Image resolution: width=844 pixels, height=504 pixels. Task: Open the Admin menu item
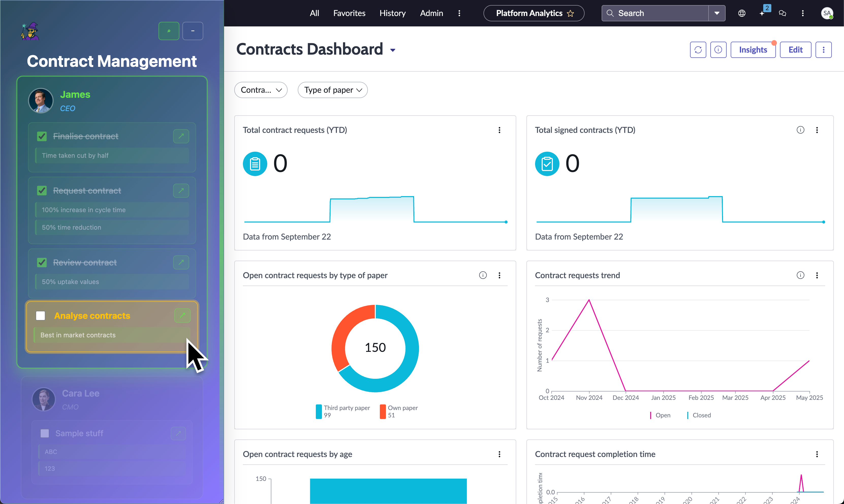point(431,13)
